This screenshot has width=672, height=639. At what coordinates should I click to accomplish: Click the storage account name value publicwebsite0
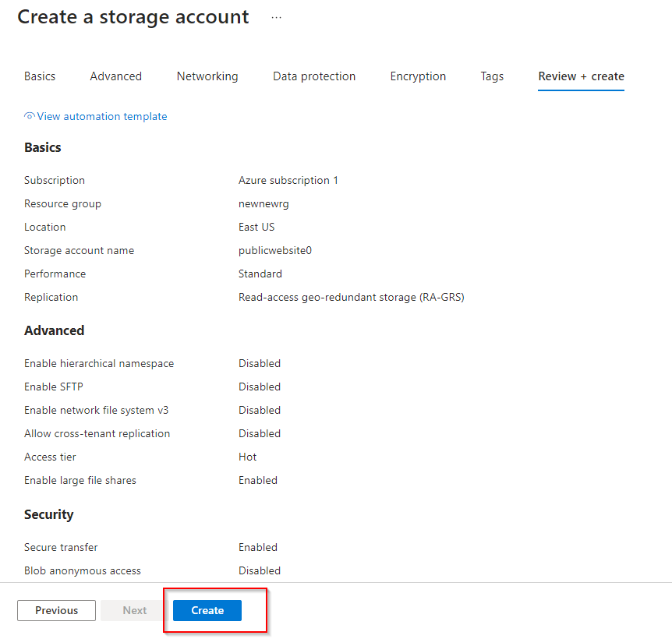274,250
